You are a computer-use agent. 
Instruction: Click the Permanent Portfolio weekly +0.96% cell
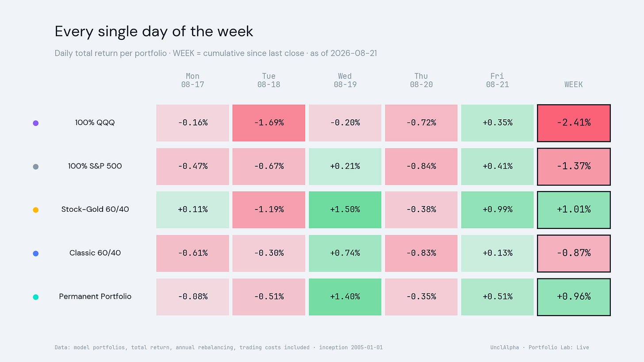[x=574, y=297]
